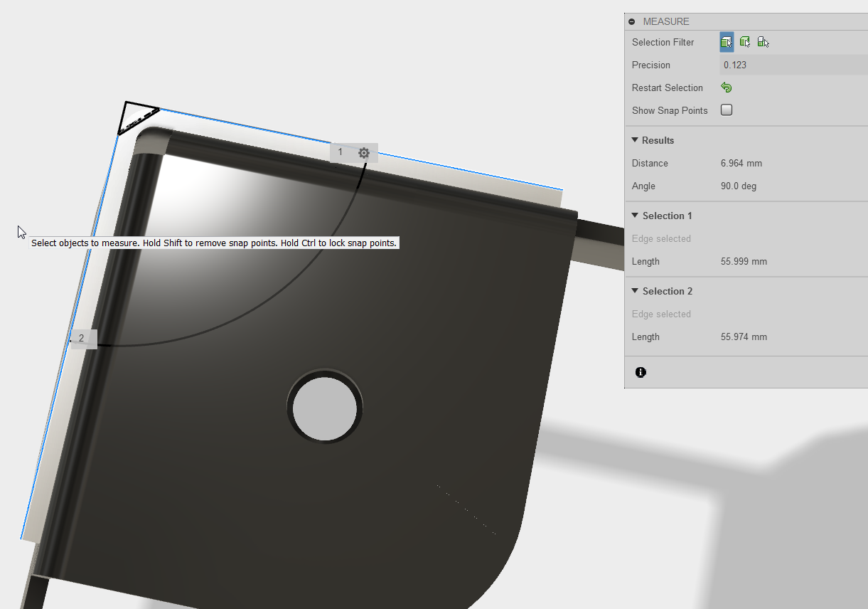Viewport: 868px width, 609px height.
Task: Collapse the Results section
Action: [635, 140]
